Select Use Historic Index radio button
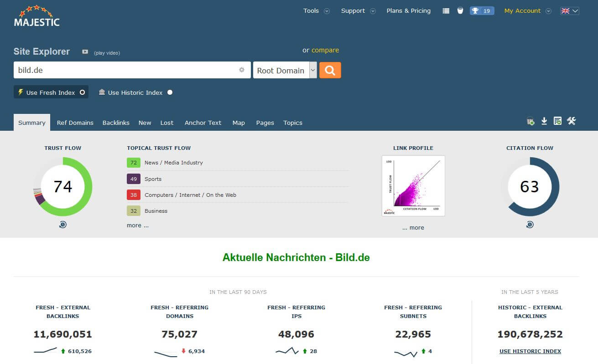This screenshot has width=598, height=364. coord(170,92)
